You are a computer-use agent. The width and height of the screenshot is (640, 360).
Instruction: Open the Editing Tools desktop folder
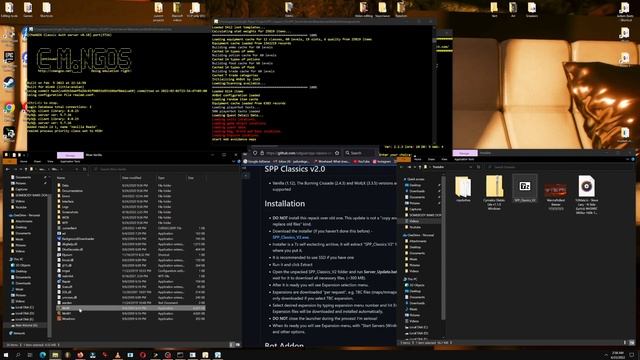pyautogui.click(x=9, y=9)
